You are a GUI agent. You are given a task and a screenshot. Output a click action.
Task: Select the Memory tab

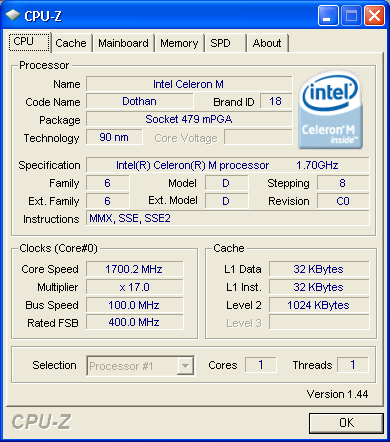click(179, 43)
